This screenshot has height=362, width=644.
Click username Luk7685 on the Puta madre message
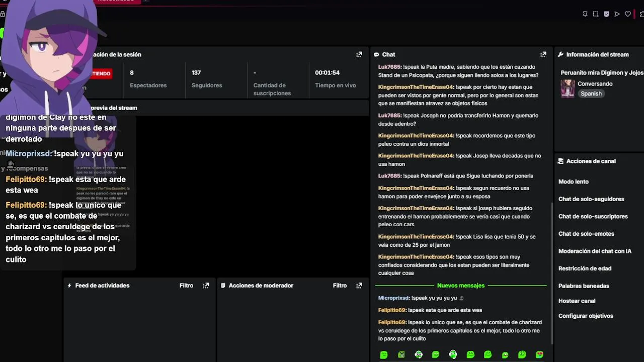point(389,67)
